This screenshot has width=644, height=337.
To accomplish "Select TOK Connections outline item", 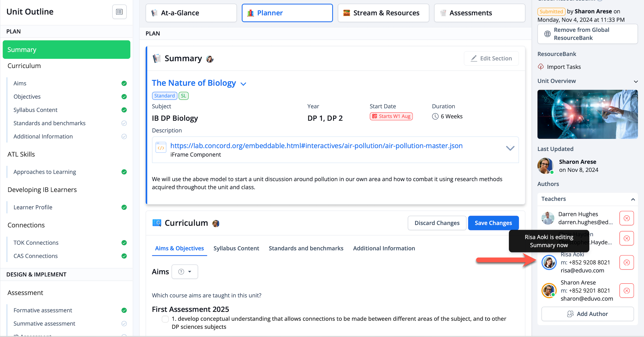I will point(36,243).
